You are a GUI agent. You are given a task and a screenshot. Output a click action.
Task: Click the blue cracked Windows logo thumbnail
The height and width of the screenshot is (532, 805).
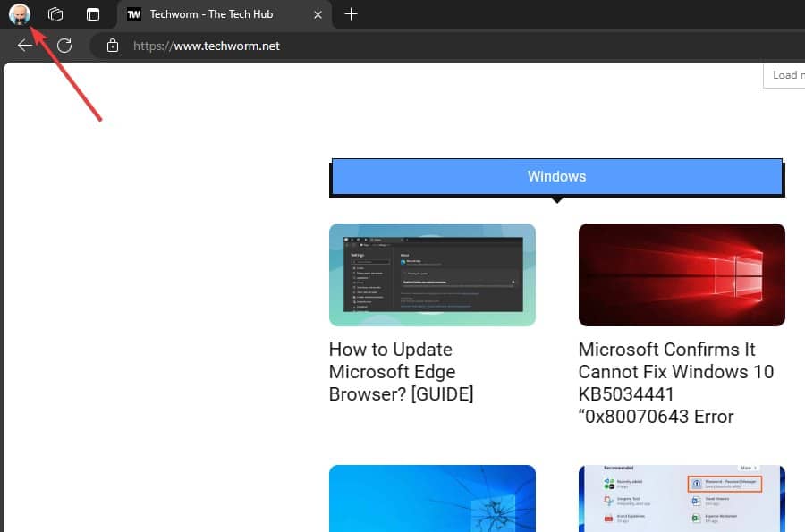pos(432,498)
